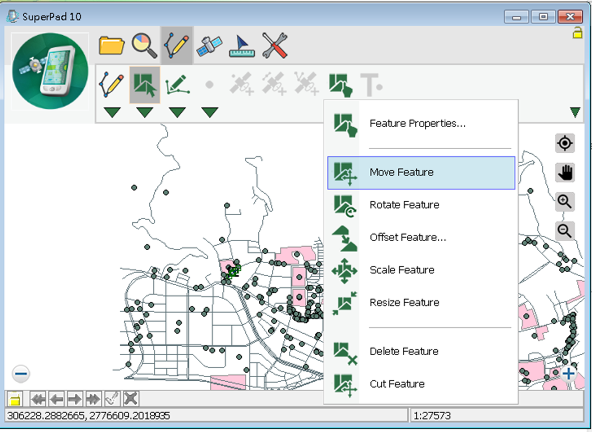This screenshot has width=592, height=432.
Task: Open the wrench and screwdriver tools
Action: [275, 46]
